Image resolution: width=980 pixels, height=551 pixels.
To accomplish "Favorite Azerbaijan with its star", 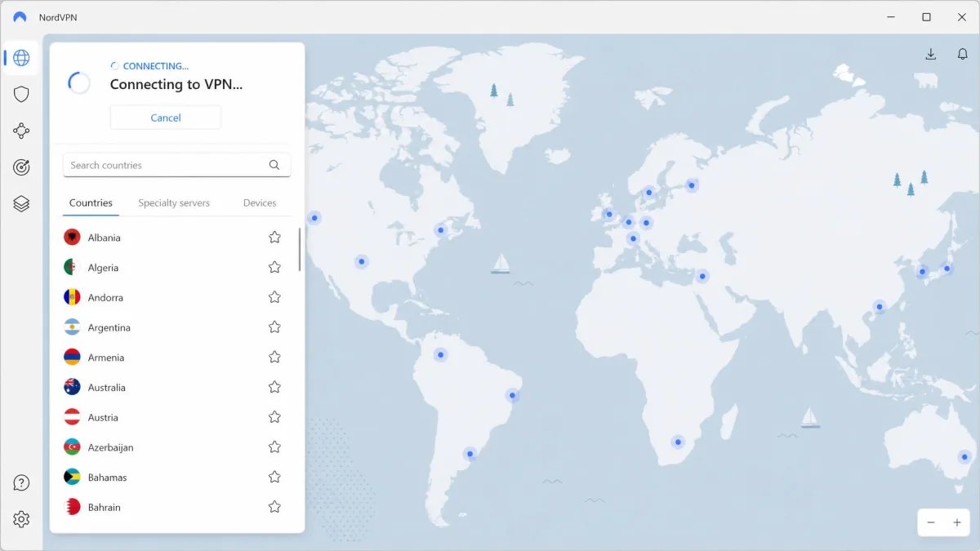I will tap(274, 447).
